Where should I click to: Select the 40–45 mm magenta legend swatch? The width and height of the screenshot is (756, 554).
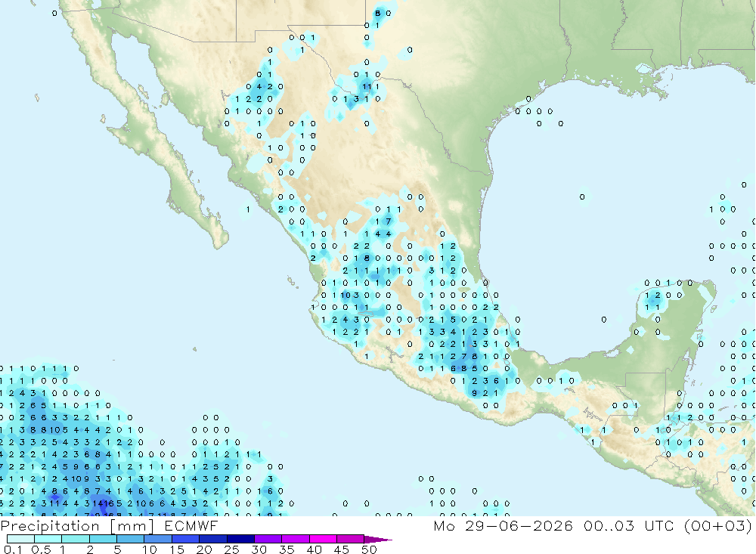[x=323, y=539]
